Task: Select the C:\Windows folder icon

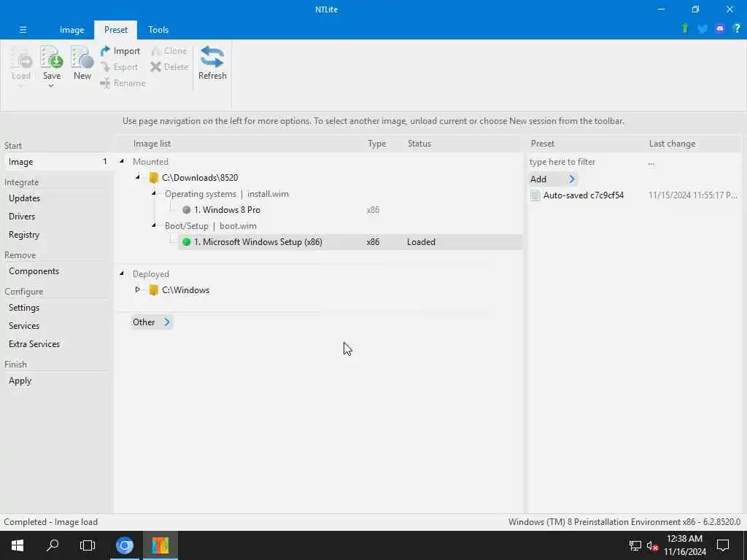Action: tap(153, 290)
